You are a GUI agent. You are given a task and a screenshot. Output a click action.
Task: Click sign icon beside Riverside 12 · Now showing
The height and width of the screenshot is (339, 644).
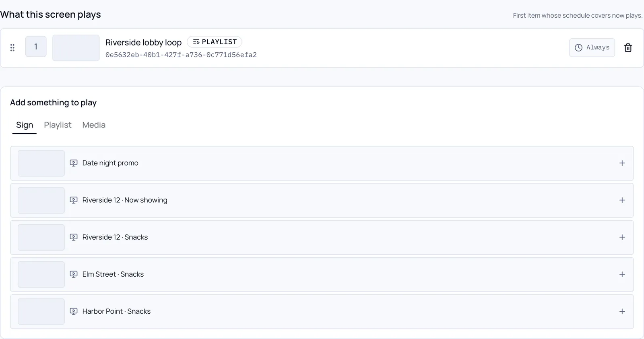click(x=74, y=200)
